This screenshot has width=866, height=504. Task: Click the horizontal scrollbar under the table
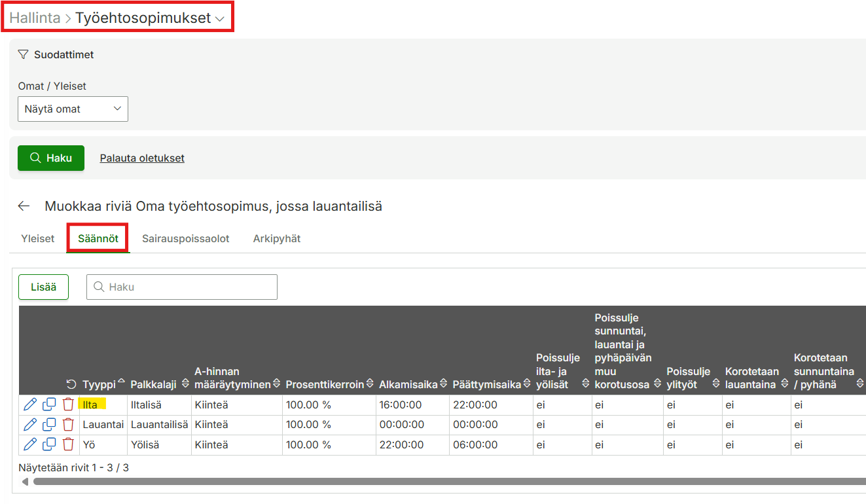pyautogui.click(x=449, y=482)
